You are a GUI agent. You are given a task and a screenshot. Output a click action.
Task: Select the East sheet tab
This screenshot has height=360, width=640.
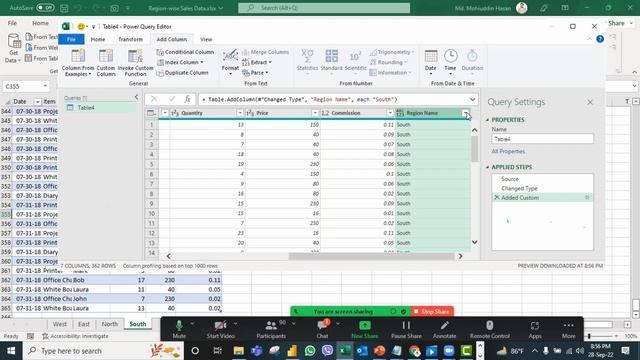pos(84,324)
